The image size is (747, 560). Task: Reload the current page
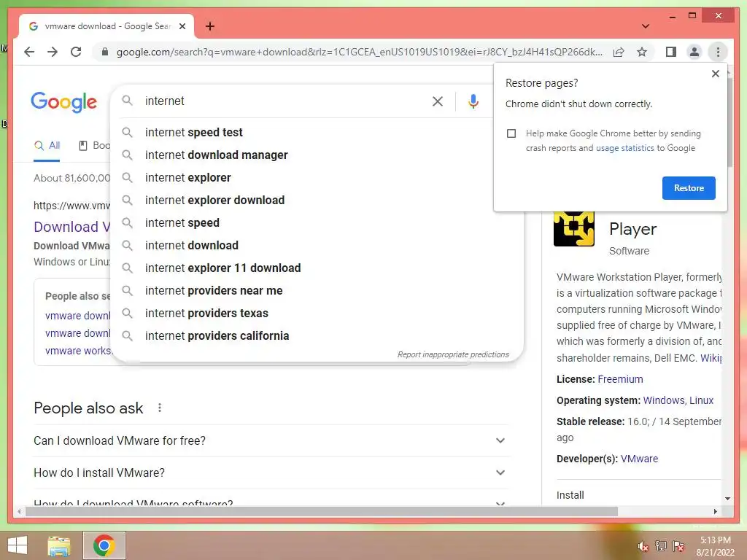coord(76,52)
